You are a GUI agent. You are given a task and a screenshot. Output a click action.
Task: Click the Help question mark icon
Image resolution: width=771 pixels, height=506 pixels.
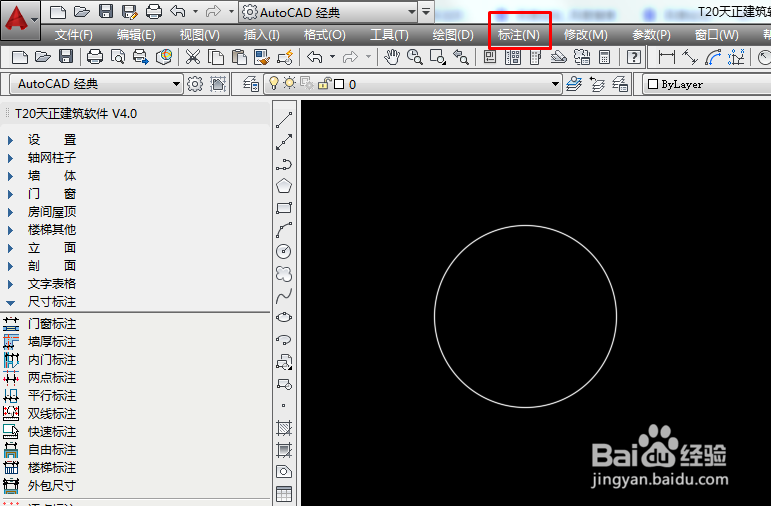[x=634, y=57]
